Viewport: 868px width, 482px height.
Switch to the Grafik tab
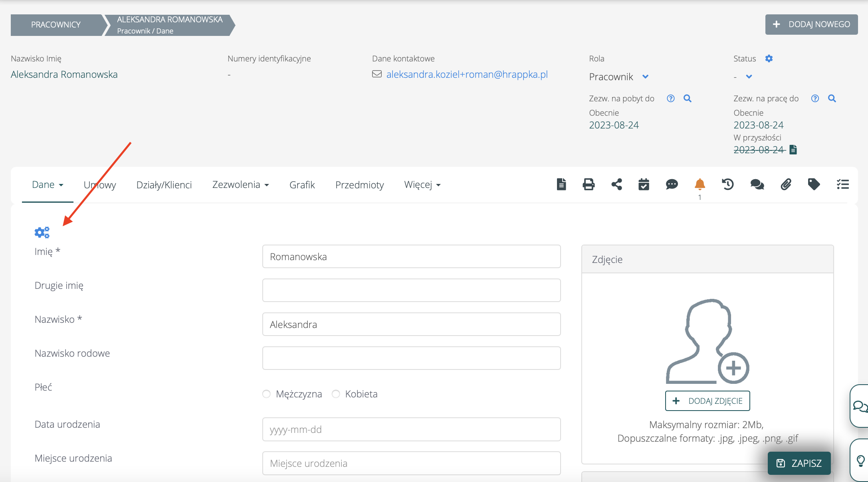pos(302,185)
